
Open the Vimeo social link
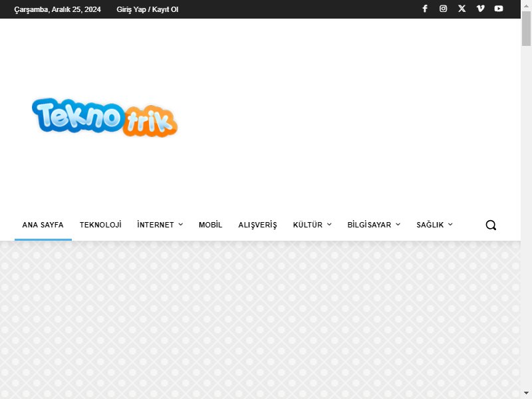point(480,9)
